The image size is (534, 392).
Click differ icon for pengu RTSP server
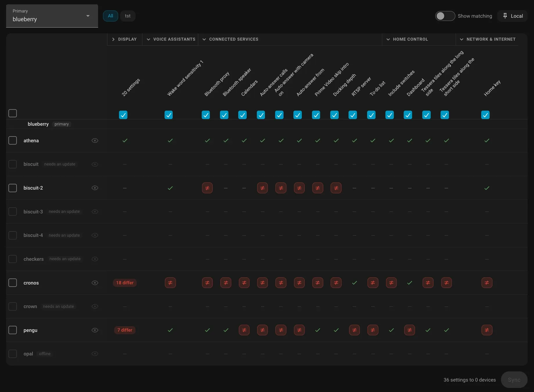point(354,330)
